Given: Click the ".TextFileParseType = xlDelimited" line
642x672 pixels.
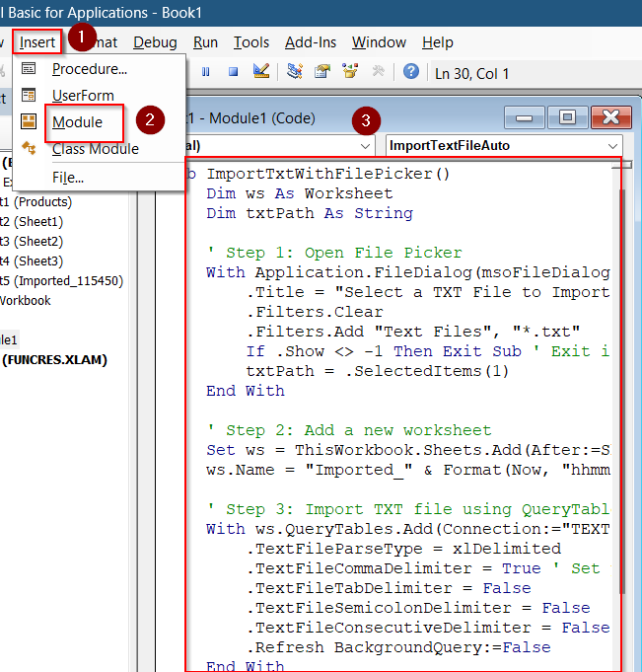Looking at the screenshot, I should pos(403,549).
